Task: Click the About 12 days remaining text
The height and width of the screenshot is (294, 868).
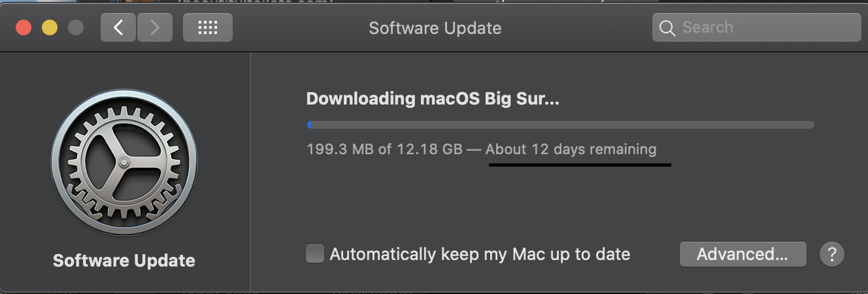Action: (571, 149)
